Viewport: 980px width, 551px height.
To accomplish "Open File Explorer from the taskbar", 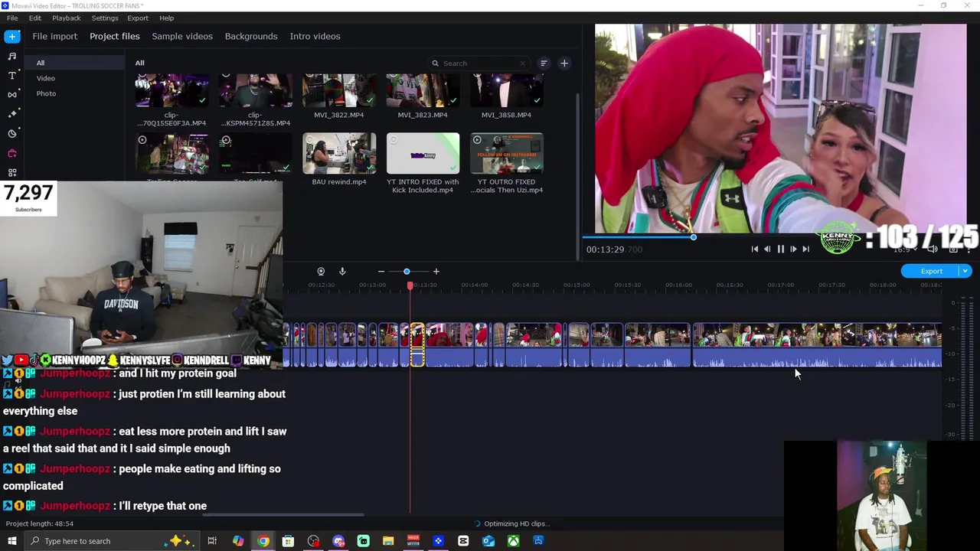I will pyautogui.click(x=388, y=541).
